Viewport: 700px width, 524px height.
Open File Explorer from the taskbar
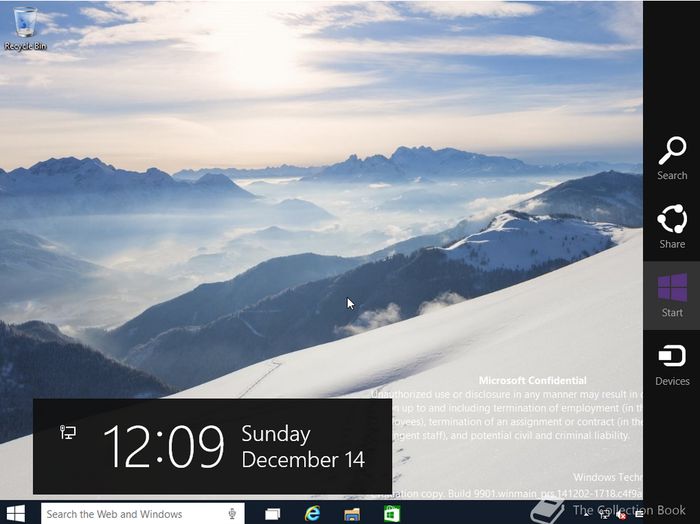pyautogui.click(x=352, y=513)
